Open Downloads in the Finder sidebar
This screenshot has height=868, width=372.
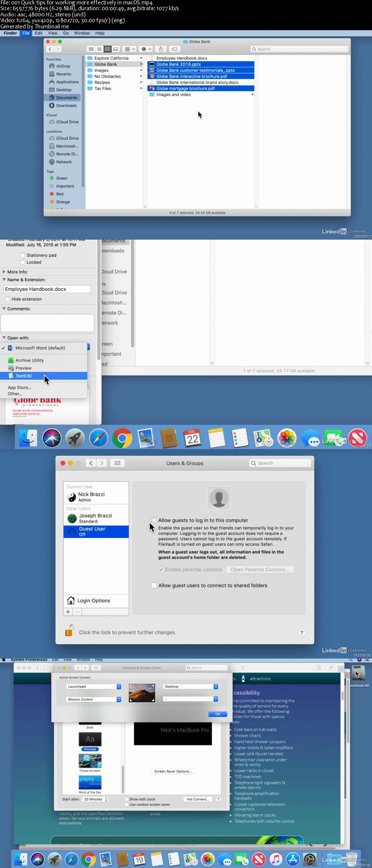[x=66, y=105]
